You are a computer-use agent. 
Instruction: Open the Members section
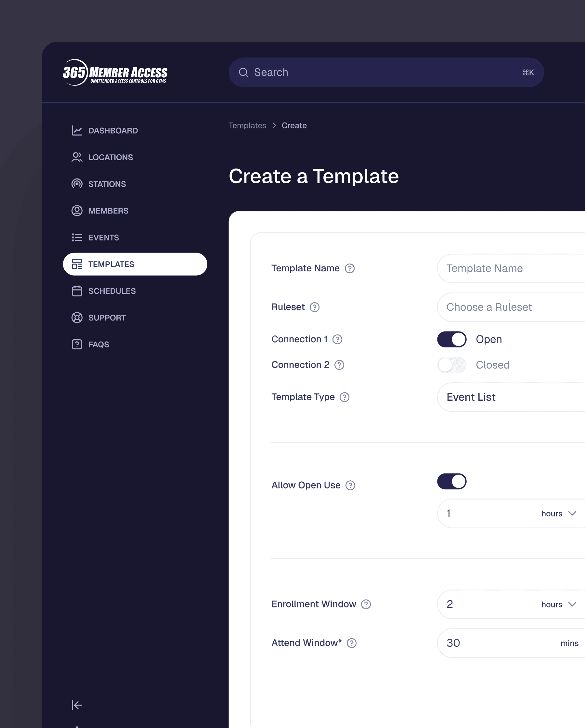click(x=135, y=211)
